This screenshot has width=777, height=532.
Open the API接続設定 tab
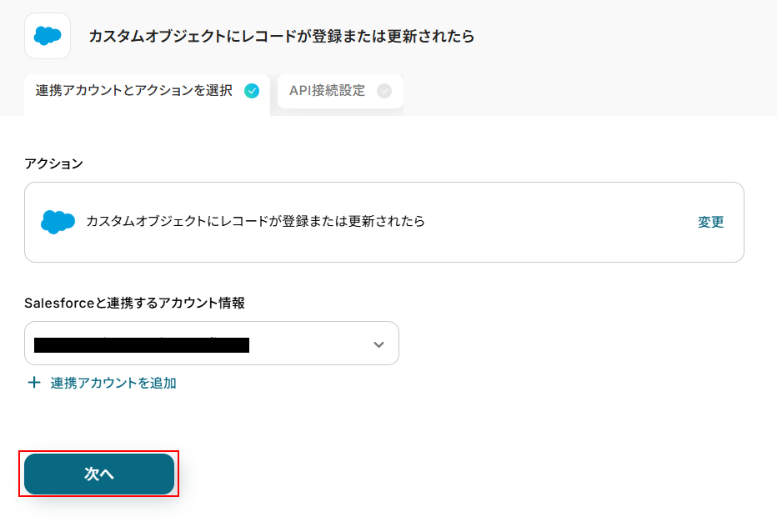tap(328, 91)
